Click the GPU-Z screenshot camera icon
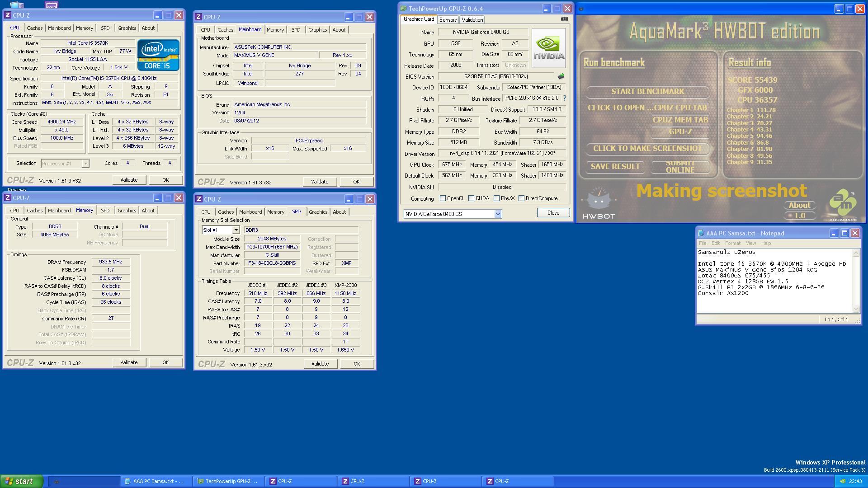The height and width of the screenshot is (488, 868). click(564, 19)
